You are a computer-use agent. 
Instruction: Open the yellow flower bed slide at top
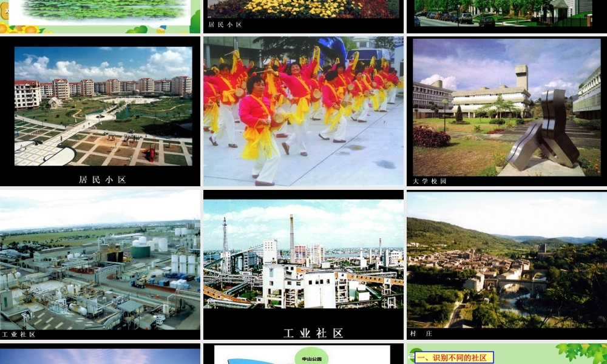pyautogui.click(x=303, y=16)
